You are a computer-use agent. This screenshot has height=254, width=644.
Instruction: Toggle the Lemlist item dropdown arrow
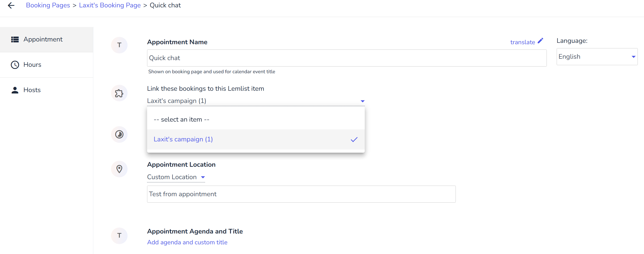(362, 101)
